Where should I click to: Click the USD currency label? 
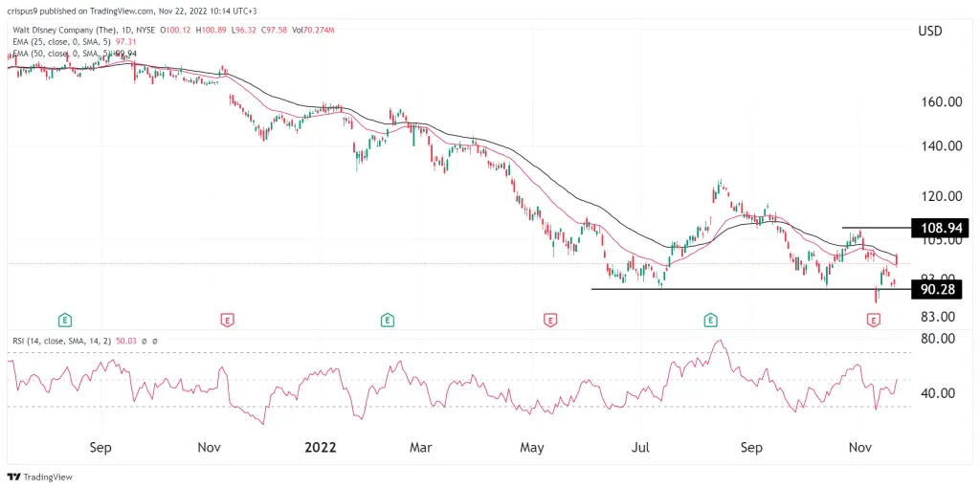[929, 31]
